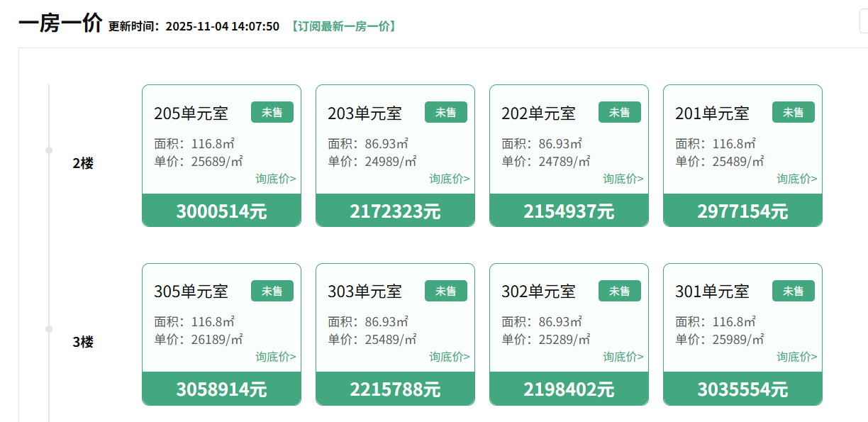Click 询底价 link on unit 301
Viewport: 868px width, 422px height.
click(x=797, y=357)
